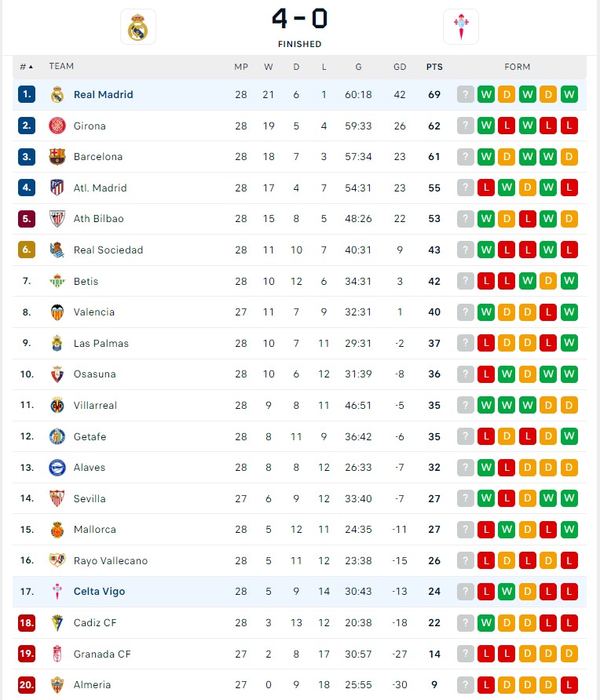Open the Villarreal yellow crest icon
The width and height of the screenshot is (600, 700).
coord(57,406)
